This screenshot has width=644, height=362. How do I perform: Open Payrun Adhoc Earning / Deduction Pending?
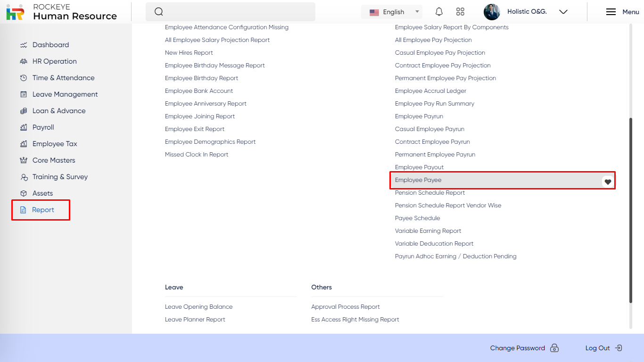pyautogui.click(x=456, y=256)
